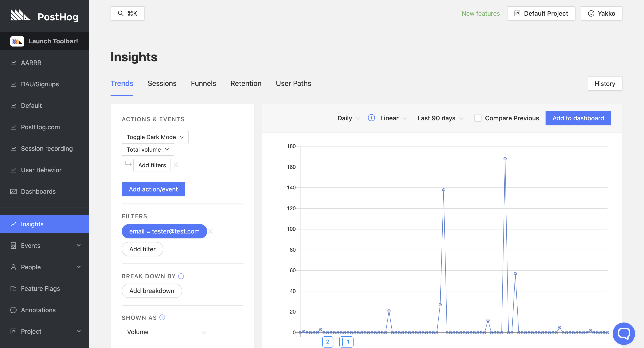Click the History button

605,84
